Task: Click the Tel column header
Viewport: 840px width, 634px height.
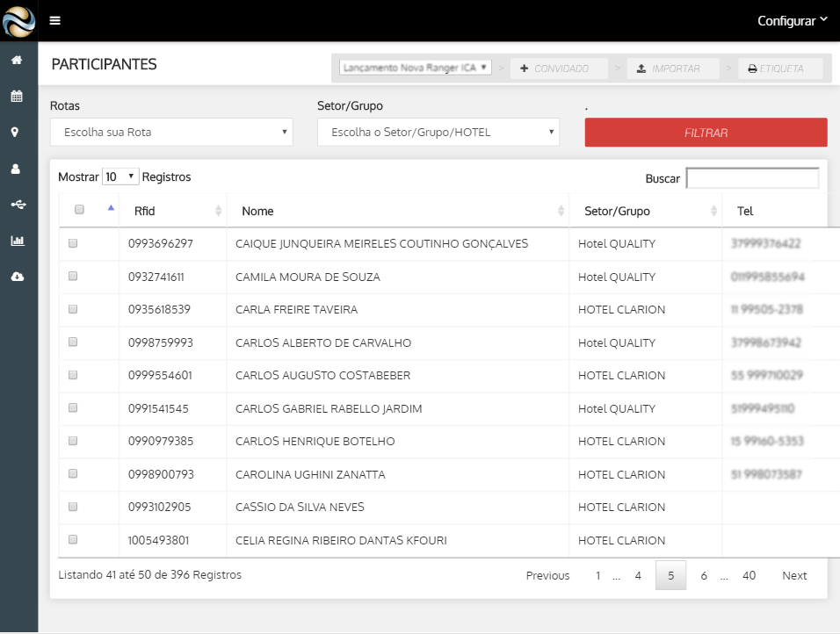Action: 745,211
